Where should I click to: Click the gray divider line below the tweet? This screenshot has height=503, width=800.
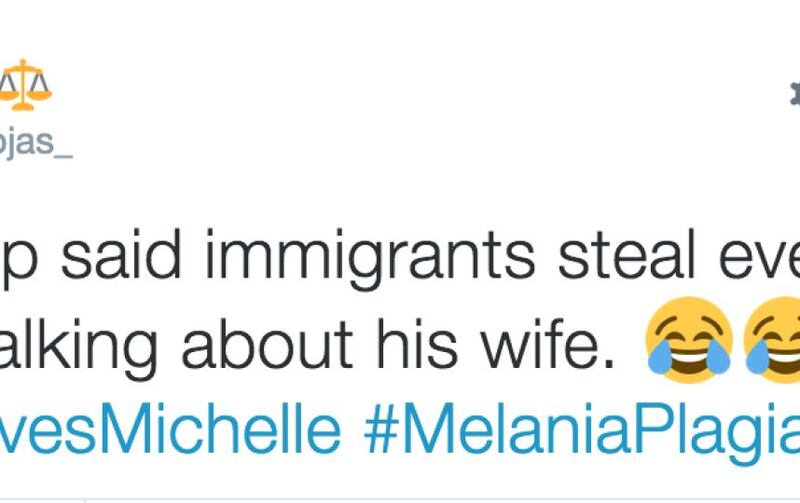[400, 500]
